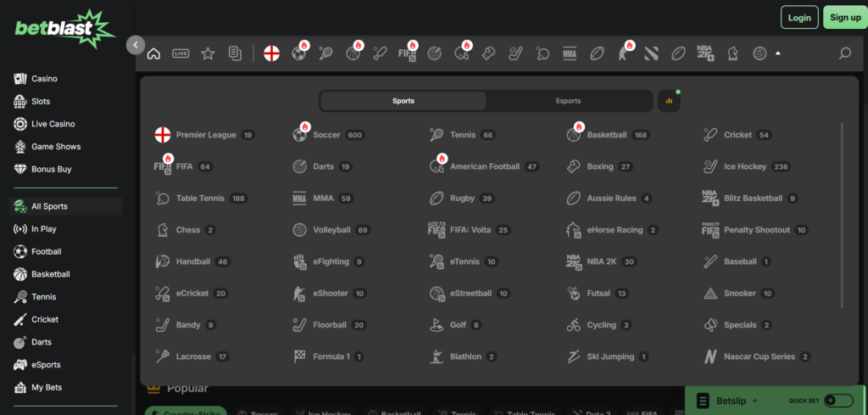Click the Login button
This screenshot has width=868, height=415.
tap(799, 17)
